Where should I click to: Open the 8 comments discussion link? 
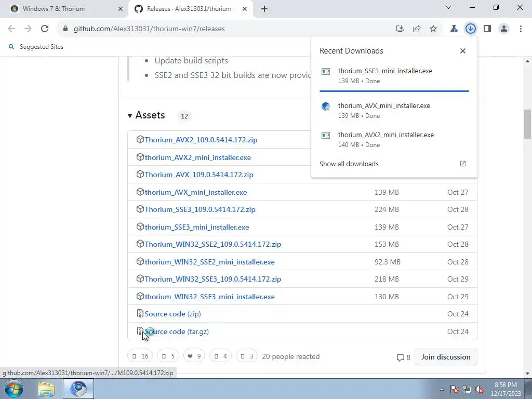point(403,357)
